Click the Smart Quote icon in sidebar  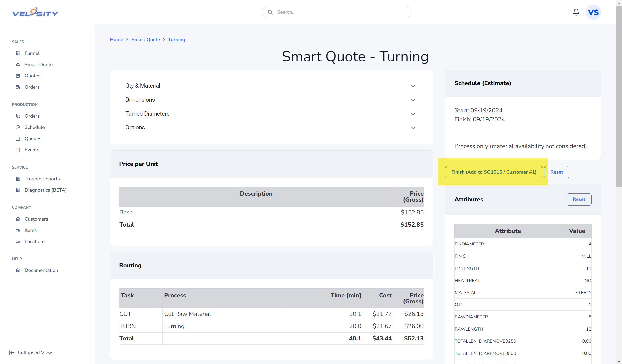tap(18, 64)
